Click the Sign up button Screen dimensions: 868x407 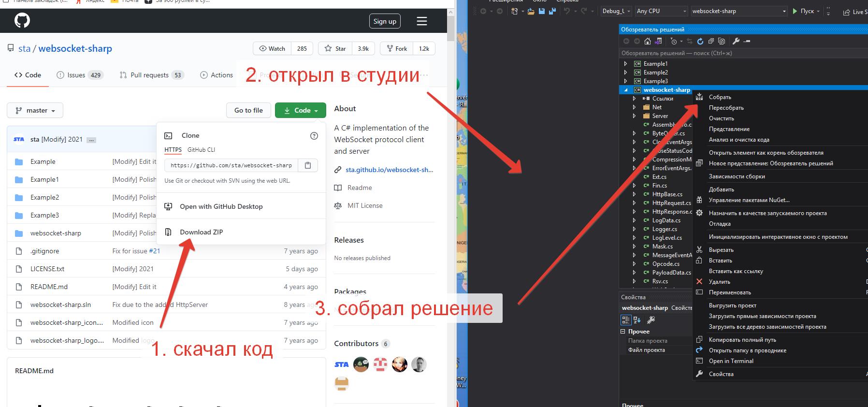tap(385, 21)
